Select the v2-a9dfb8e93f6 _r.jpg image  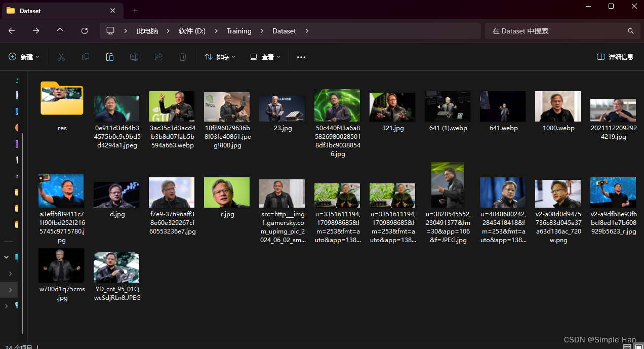coord(613,206)
